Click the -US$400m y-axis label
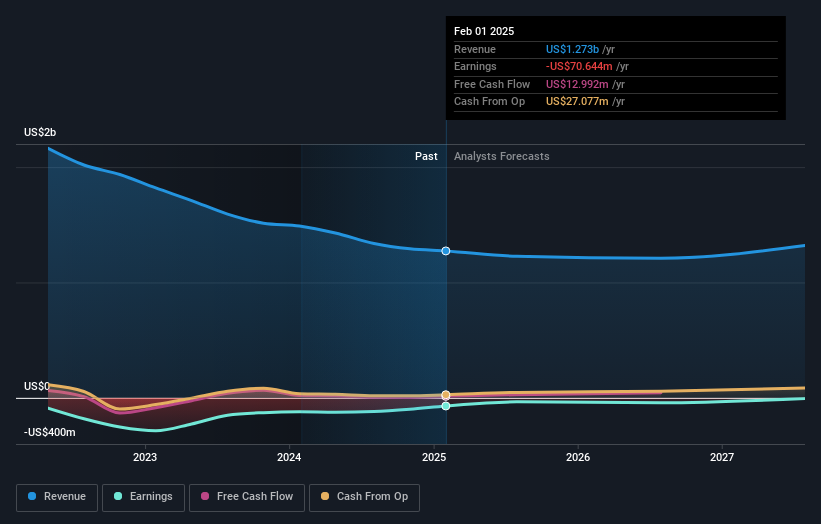 tap(50, 432)
